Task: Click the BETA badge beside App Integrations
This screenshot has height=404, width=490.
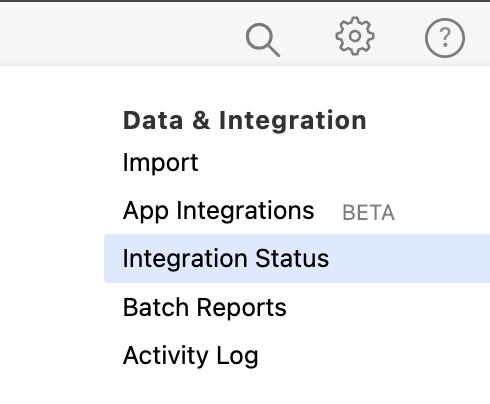Action: tap(368, 213)
